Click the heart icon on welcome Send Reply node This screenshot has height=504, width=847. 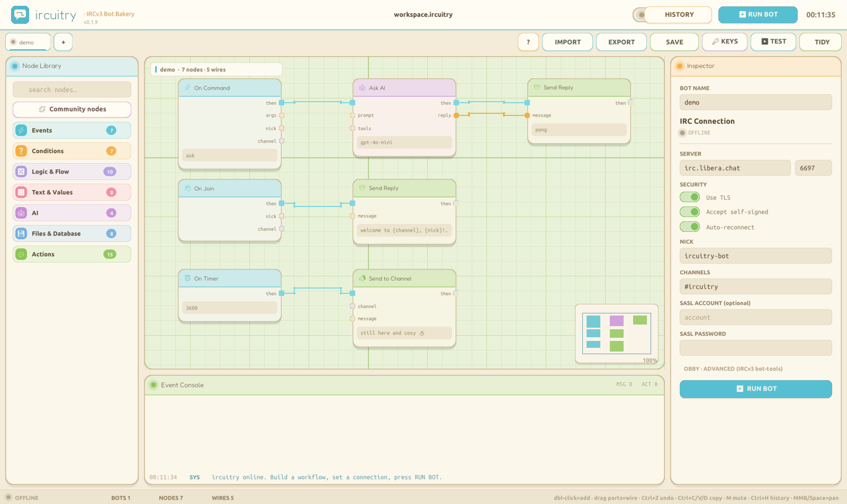tap(362, 188)
